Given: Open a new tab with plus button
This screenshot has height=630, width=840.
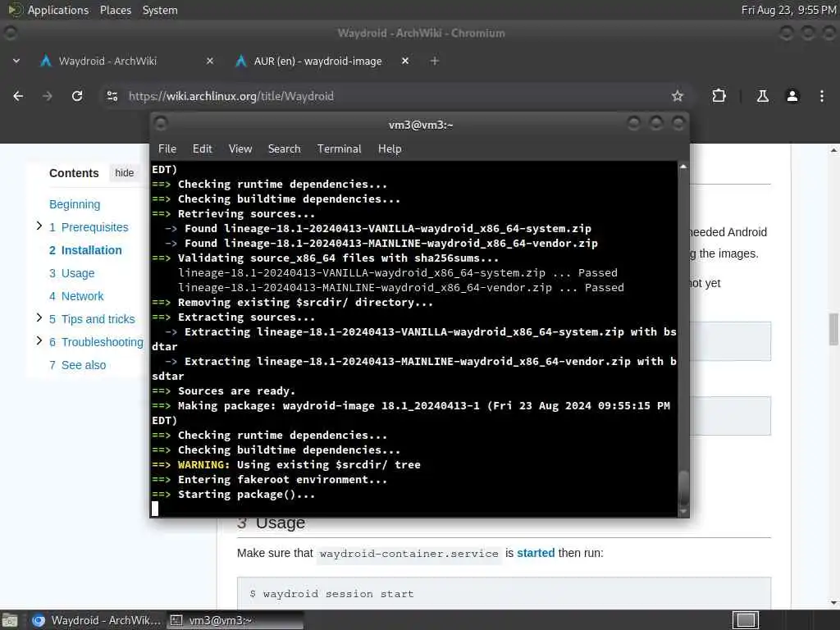Looking at the screenshot, I should pos(435,61).
